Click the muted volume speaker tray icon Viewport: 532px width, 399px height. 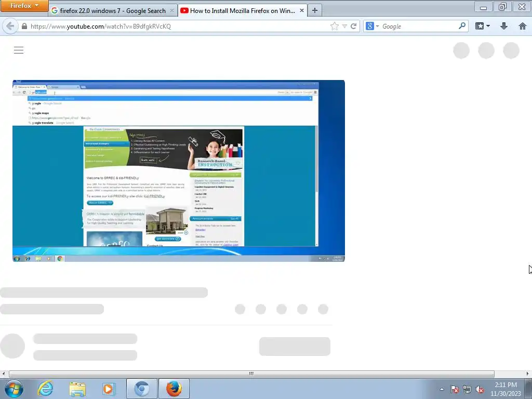(480, 389)
